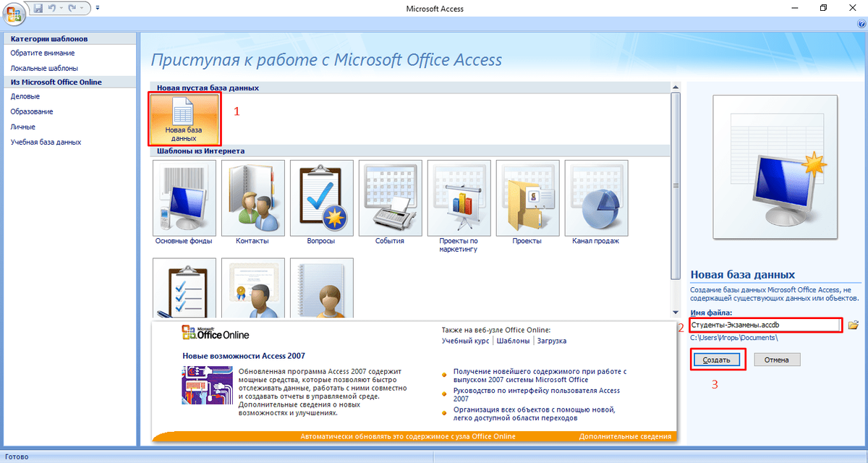
Task: Restore down the Microsoft Access window
Action: 823,8
